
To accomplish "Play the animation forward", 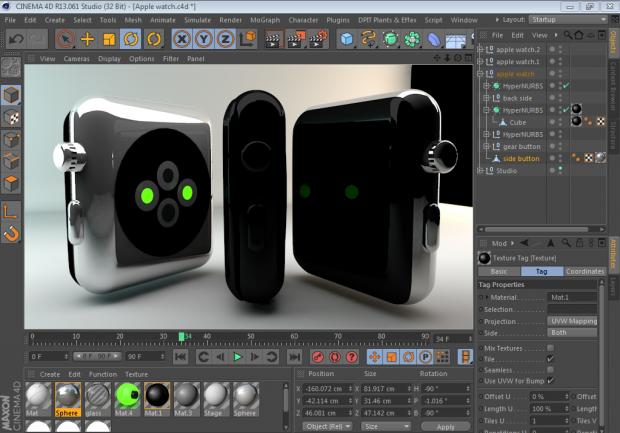I will [238, 357].
